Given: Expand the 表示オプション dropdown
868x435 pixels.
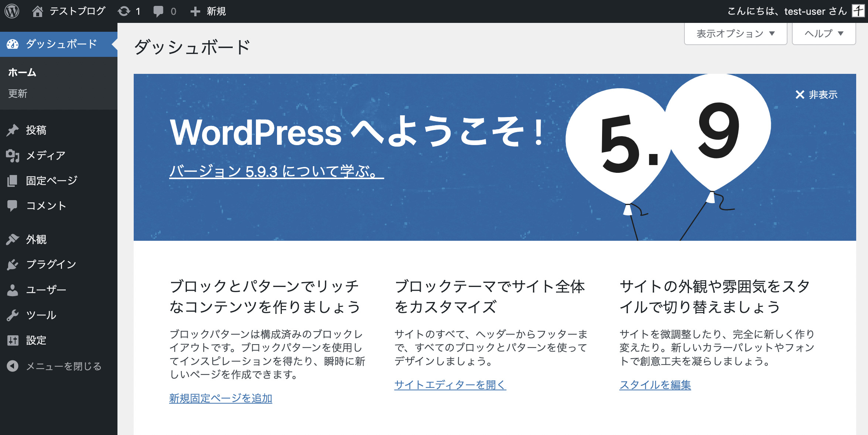Looking at the screenshot, I should (735, 34).
